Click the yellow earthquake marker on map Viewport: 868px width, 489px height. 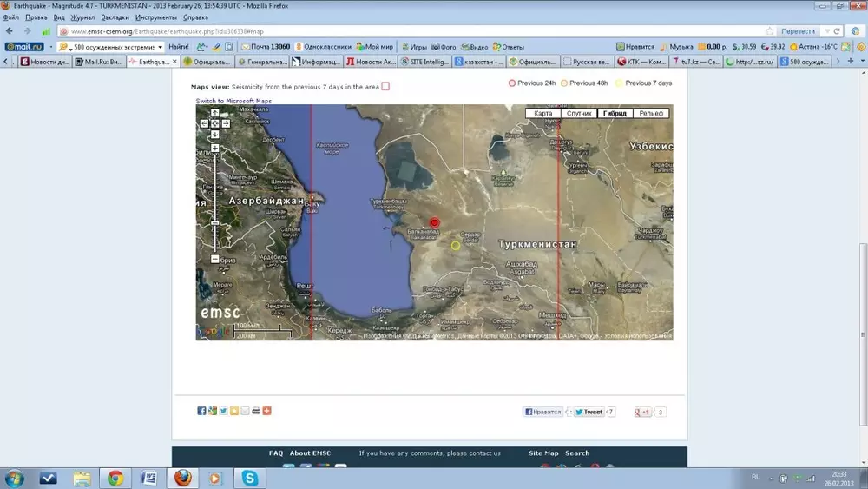point(455,246)
